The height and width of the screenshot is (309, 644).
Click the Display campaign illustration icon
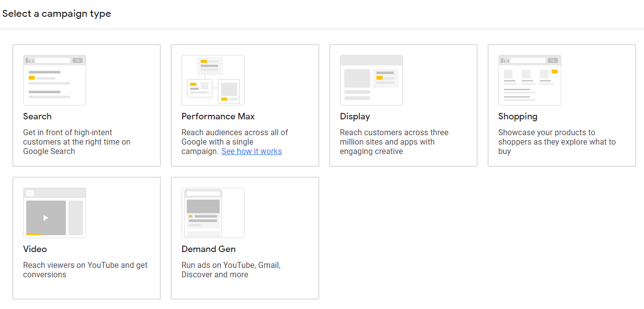[371, 80]
